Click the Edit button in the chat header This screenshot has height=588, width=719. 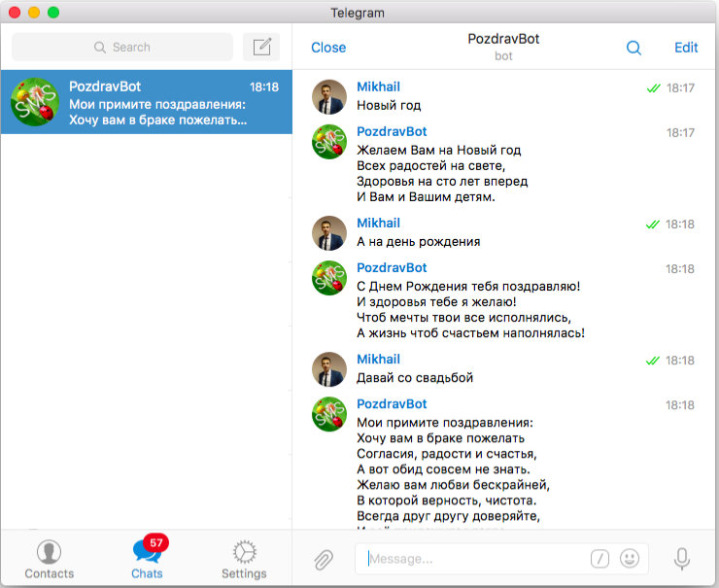(x=686, y=48)
